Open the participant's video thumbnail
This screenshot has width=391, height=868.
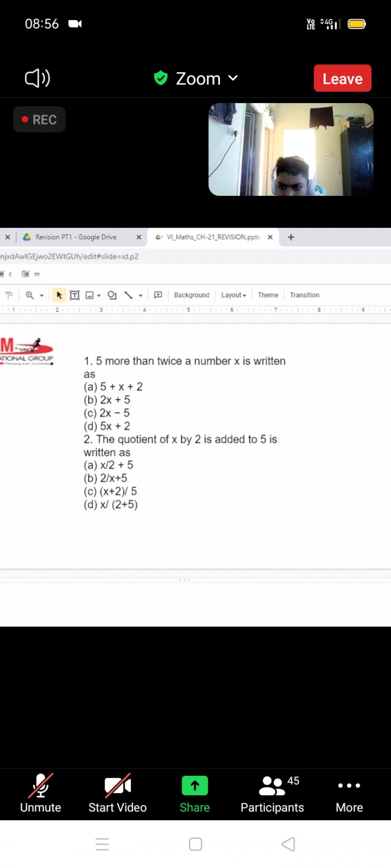[291, 149]
